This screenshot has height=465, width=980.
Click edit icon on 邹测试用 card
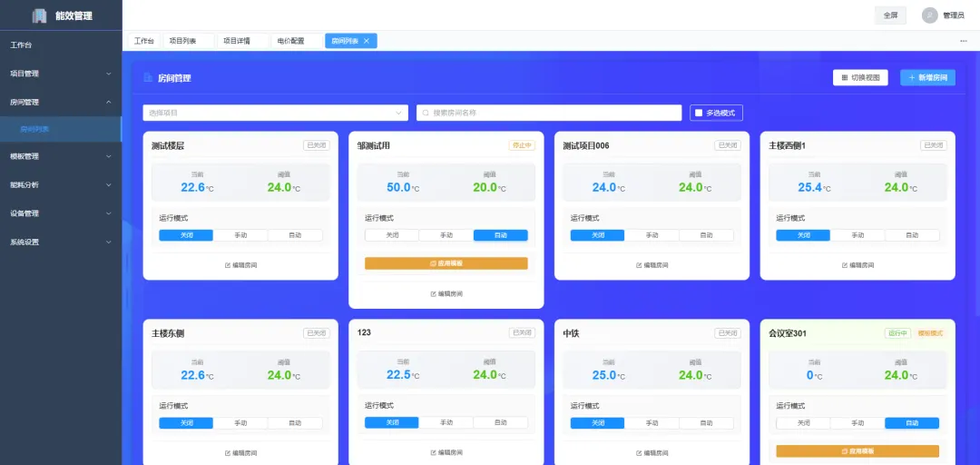[433, 293]
